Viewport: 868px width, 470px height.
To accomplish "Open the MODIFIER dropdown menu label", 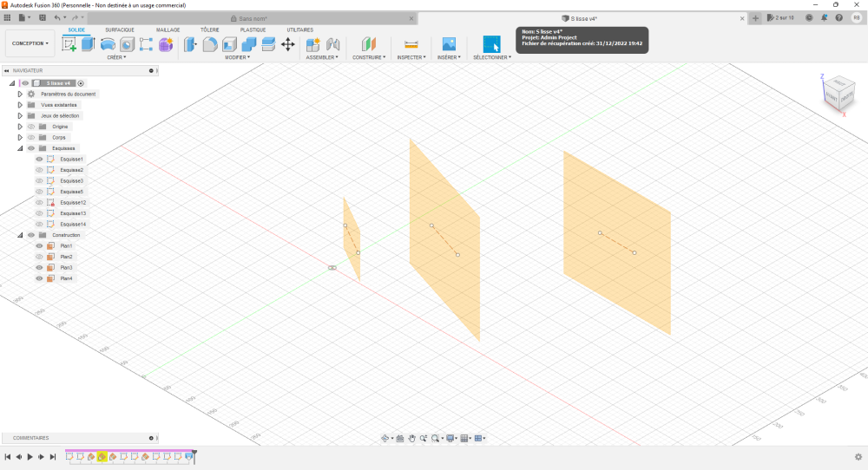I will [237, 57].
